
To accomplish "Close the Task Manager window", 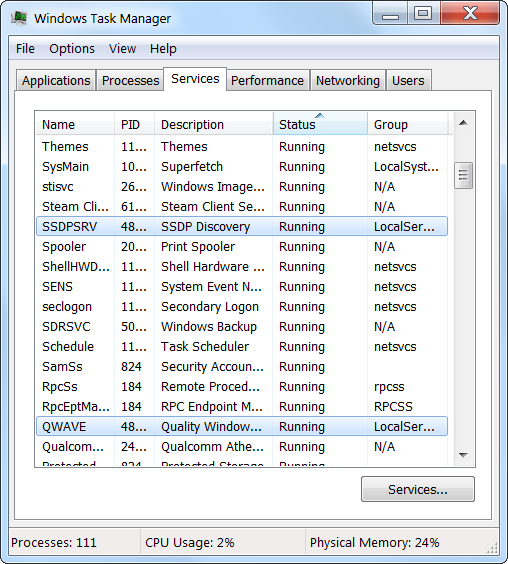I will (x=470, y=14).
